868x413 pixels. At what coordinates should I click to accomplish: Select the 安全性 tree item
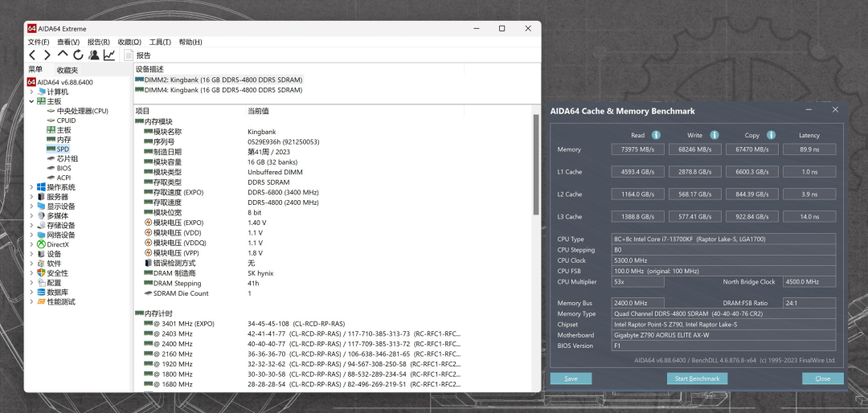coord(52,273)
